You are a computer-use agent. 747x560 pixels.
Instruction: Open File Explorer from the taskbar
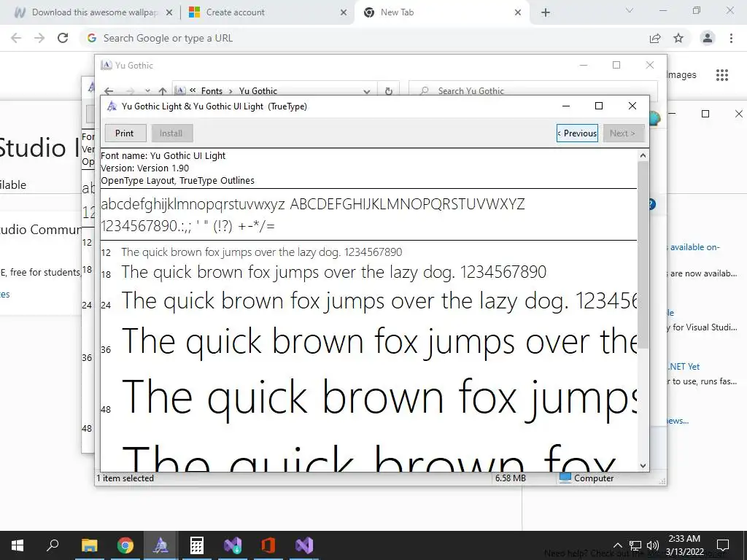coord(89,545)
